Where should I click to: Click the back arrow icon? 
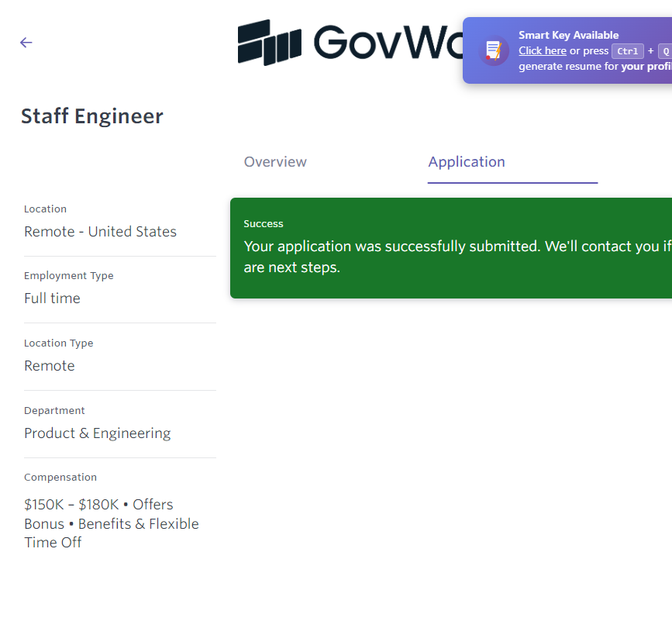pos(26,43)
